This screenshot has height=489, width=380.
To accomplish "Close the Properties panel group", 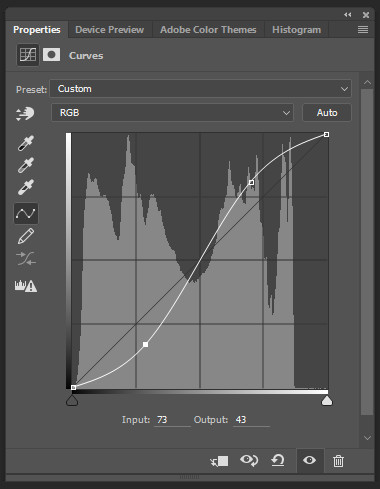I will click(x=366, y=15).
